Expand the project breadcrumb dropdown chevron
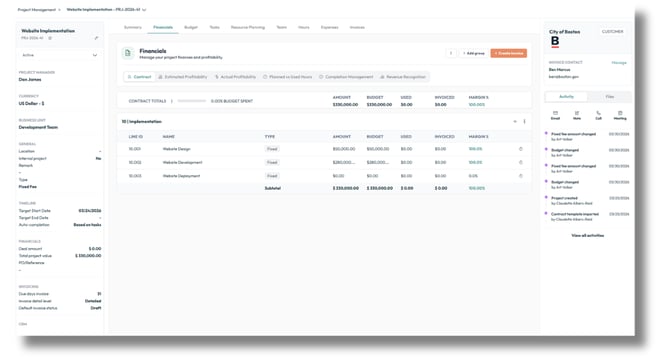Image resolution: width=670 pixels, height=360 pixels. (x=144, y=9)
